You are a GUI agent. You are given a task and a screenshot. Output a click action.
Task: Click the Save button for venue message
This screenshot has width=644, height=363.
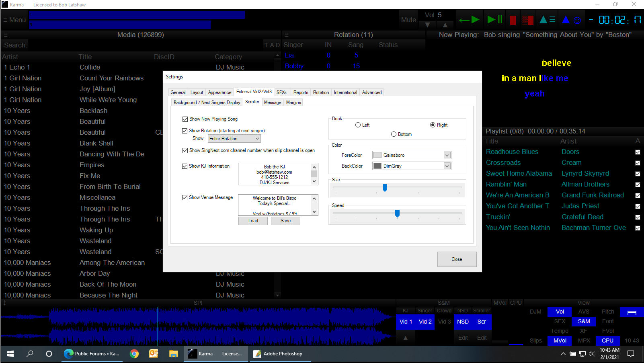pos(285,221)
